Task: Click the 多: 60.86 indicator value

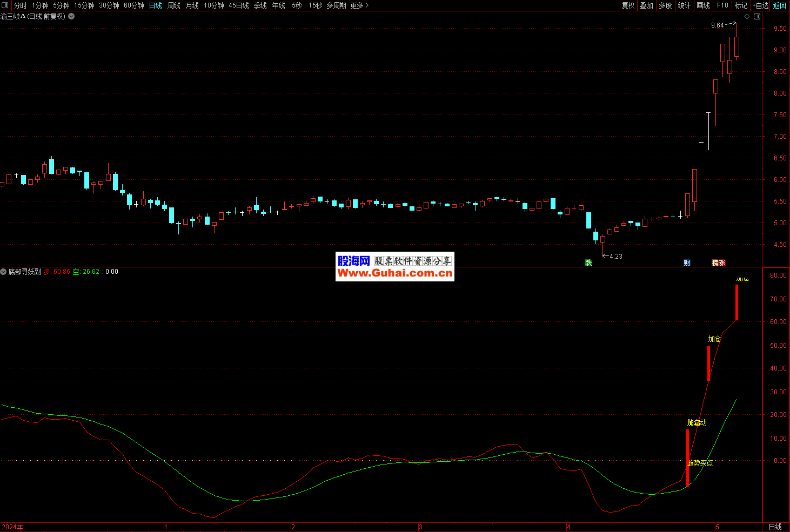Action: [x=57, y=272]
